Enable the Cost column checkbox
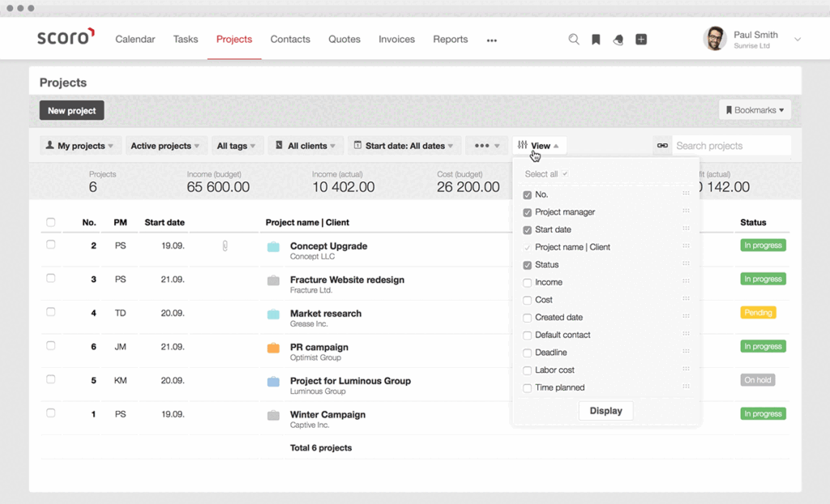This screenshot has width=830, height=504. 527,300
